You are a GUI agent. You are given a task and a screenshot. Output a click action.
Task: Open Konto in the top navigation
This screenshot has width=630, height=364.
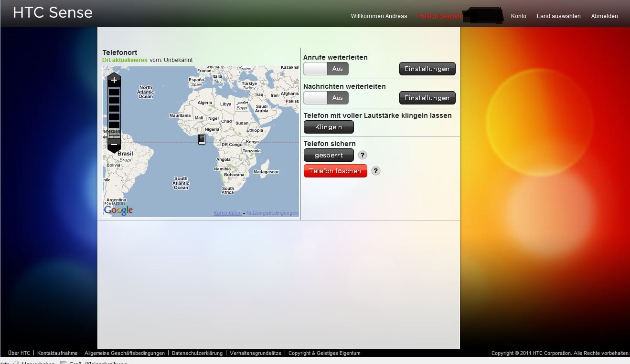coord(518,16)
